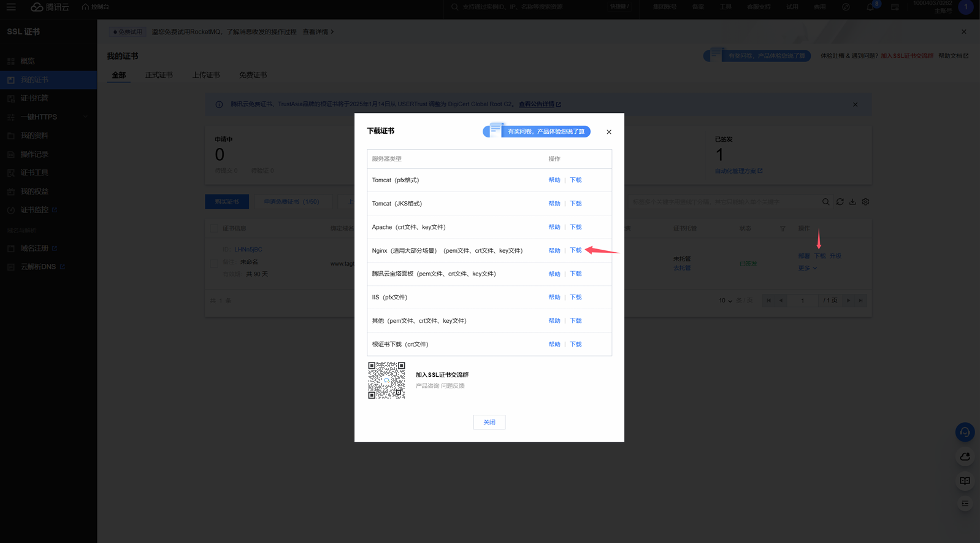Close the download certificate dialog with X
The height and width of the screenshot is (543, 980).
point(608,132)
